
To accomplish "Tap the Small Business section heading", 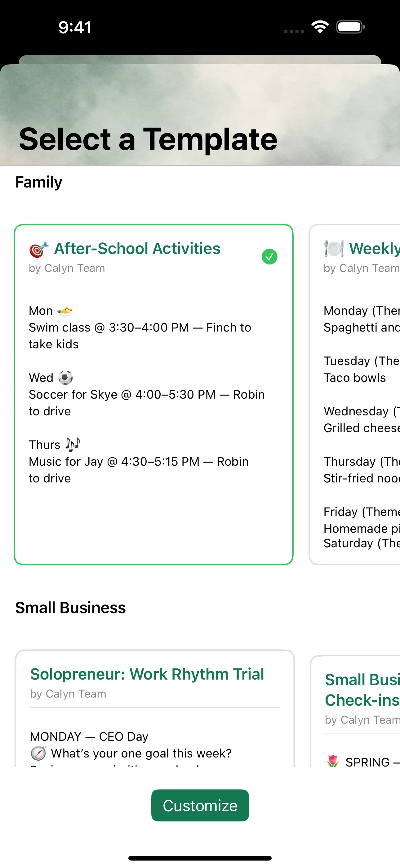I will pos(70,608).
